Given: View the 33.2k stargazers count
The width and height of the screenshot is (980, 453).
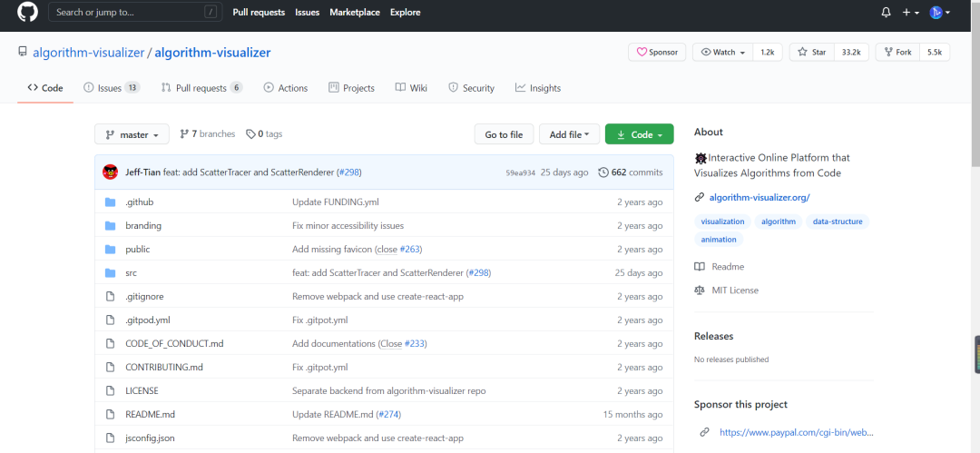Looking at the screenshot, I should click(x=851, y=53).
